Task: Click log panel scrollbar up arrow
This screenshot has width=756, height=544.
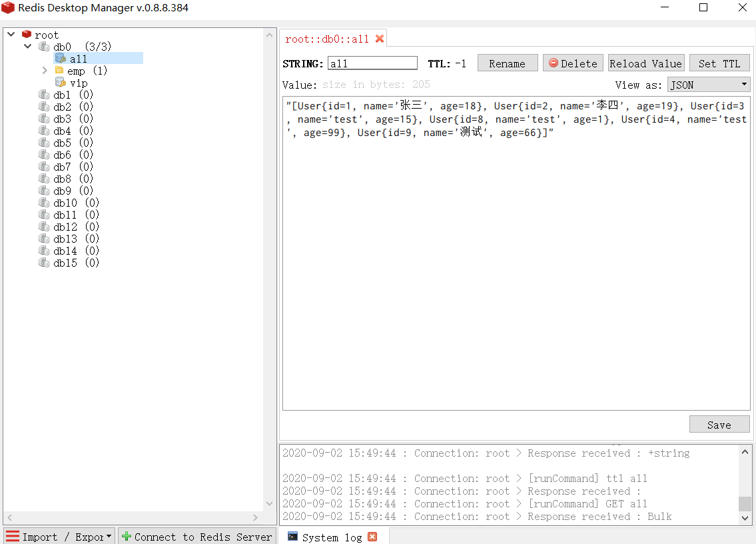Action: coord(745,452)
